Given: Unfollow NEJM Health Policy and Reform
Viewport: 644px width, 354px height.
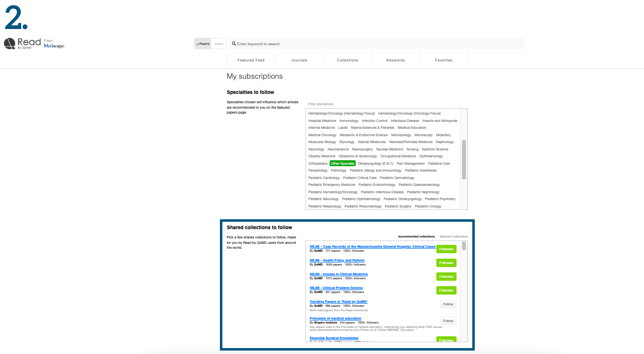Looking at the screenshot, I should coord(446,263).
